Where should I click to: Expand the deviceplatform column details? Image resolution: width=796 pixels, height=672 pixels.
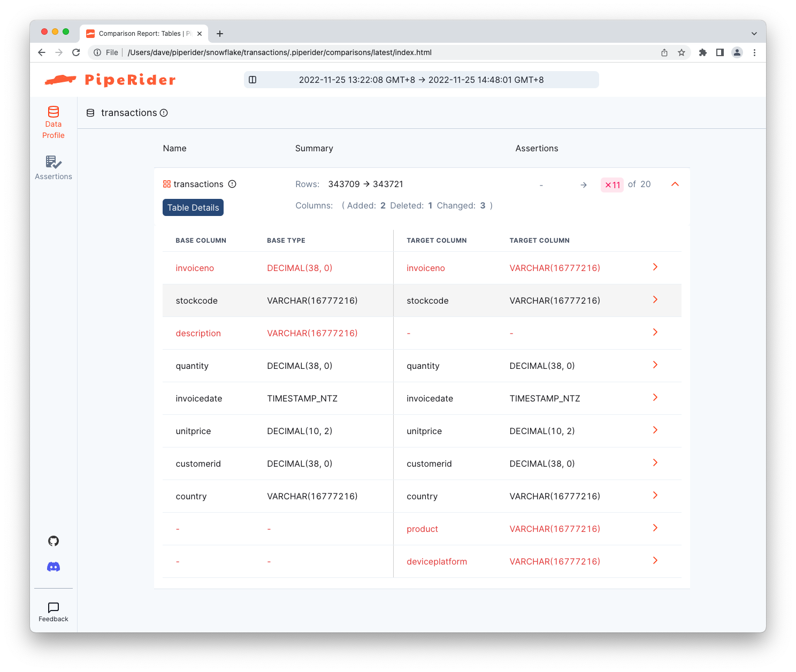(x=655, y=561)
